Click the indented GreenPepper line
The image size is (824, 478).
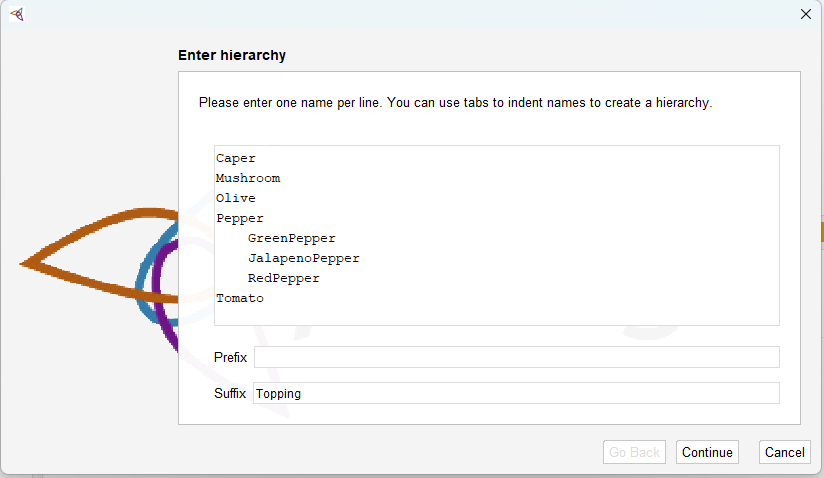coord(291,238)
